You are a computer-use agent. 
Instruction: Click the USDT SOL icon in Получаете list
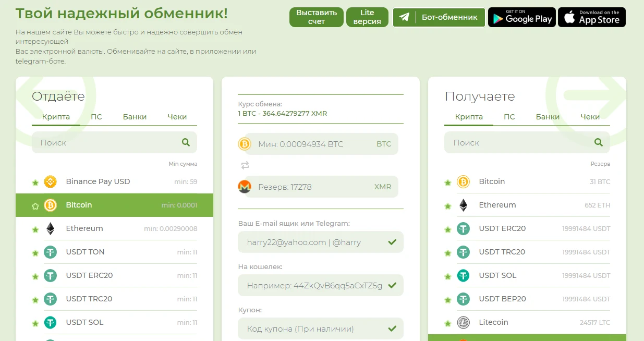click(x=463, y=275)
